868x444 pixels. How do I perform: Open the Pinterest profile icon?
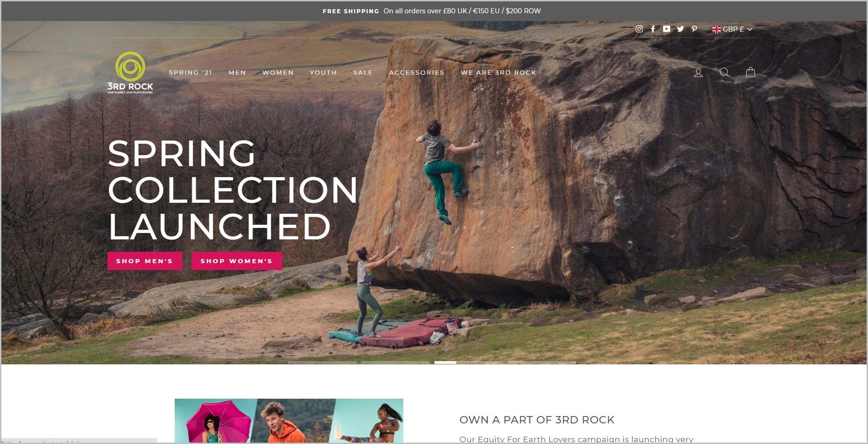[694, 29]
